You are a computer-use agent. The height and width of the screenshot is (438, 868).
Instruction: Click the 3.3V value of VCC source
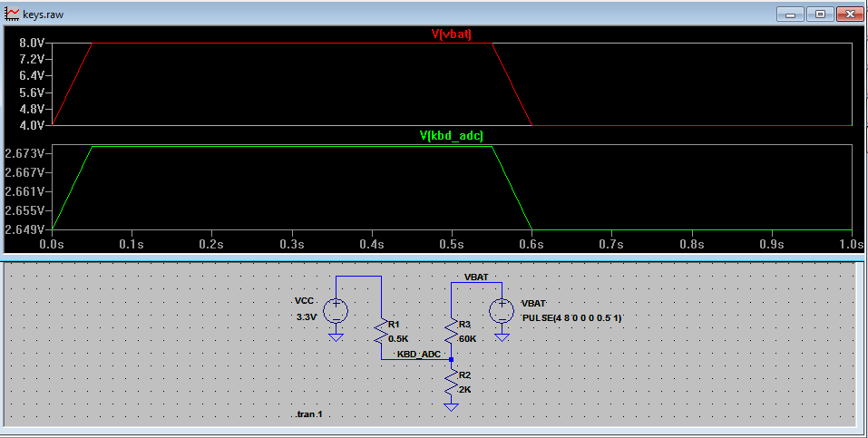pos(307,319)
